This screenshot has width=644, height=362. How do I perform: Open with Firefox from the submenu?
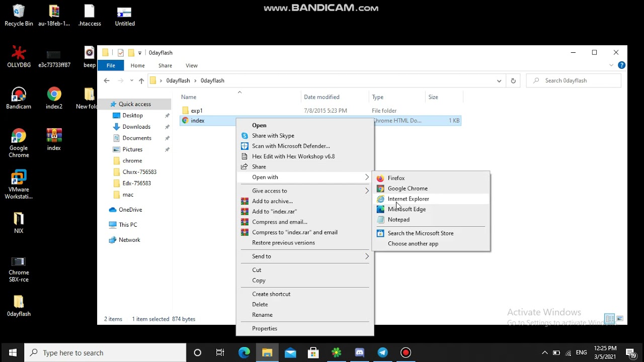pyautogui.click(x=431, y=178)
